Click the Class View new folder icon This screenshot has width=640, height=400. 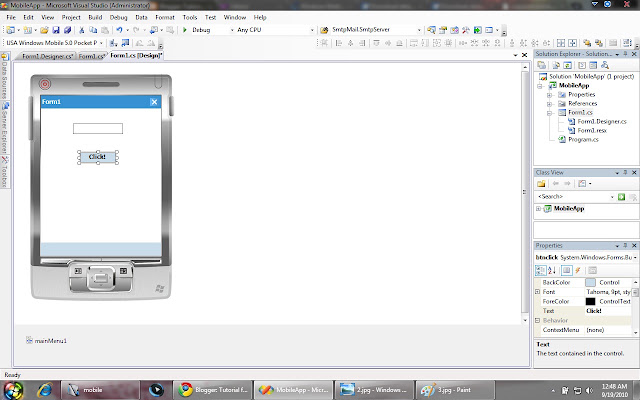tap(541, 184)
